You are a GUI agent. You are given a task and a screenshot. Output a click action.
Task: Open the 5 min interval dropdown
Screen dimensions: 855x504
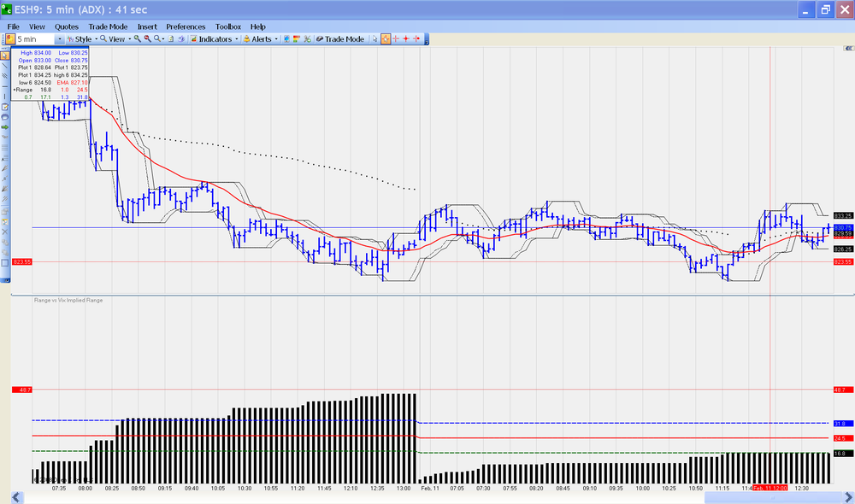[x=60, y=39]
